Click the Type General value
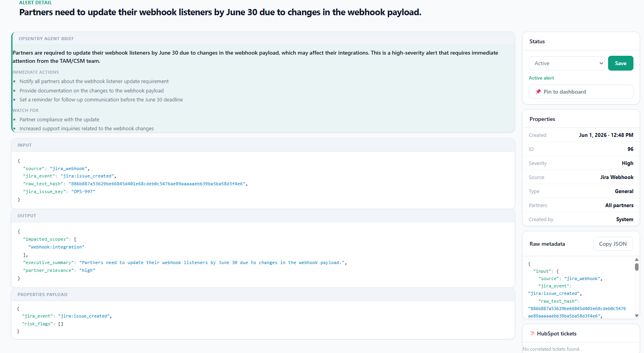Screen dimensions: 644x353 [x=624, y=191]
